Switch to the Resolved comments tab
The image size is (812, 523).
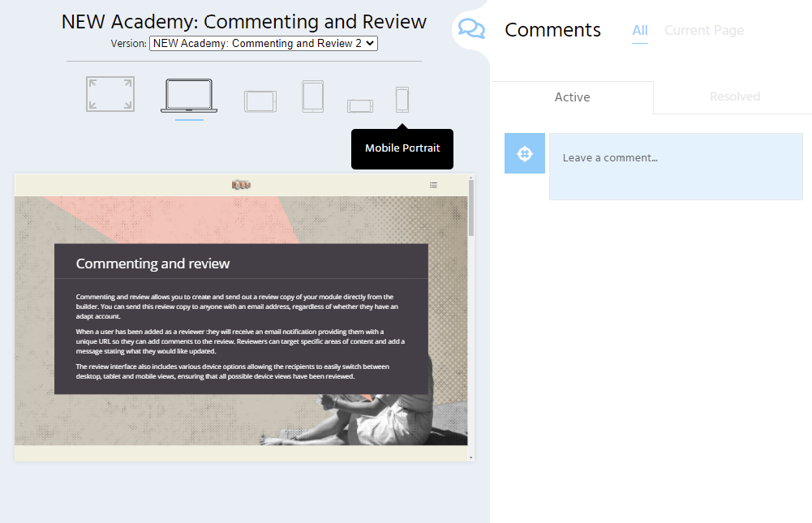[734, 96]
